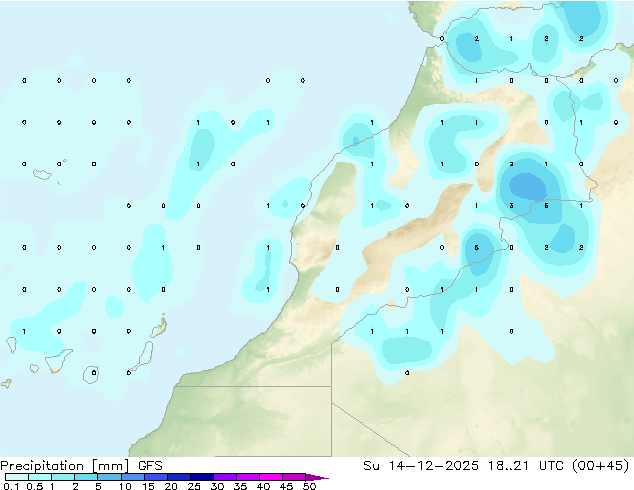Click legend value label '0.1'

[x=11, y=486]
